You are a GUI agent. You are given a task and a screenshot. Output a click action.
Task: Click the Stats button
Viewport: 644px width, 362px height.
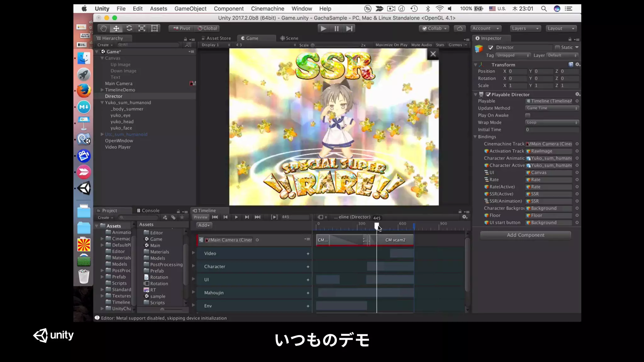[440, 45]
